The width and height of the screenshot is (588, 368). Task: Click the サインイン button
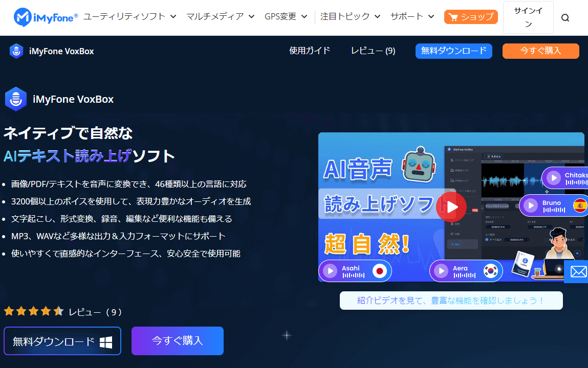528,17
